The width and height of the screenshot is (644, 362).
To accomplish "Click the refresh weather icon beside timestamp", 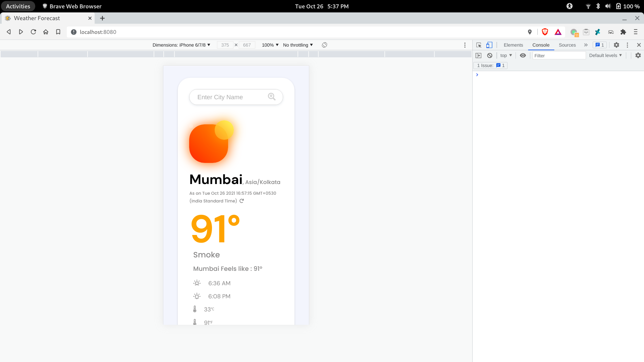I will coord(241,201).
